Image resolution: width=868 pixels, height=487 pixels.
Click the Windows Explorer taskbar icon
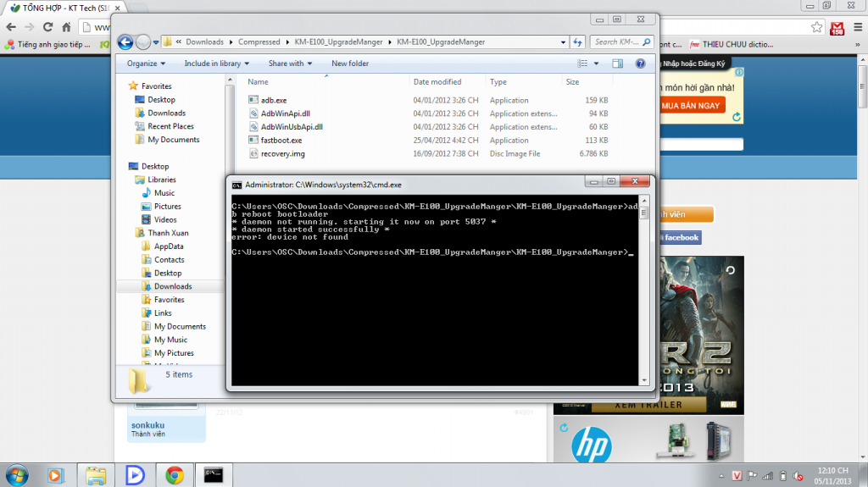(96, 475)
